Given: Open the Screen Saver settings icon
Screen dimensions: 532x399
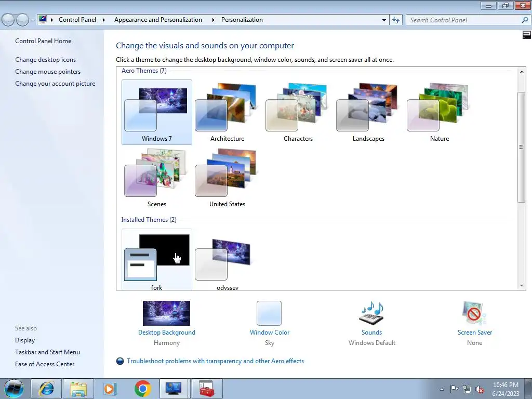Looking at the screenshot, I should (x=474, y=313).
